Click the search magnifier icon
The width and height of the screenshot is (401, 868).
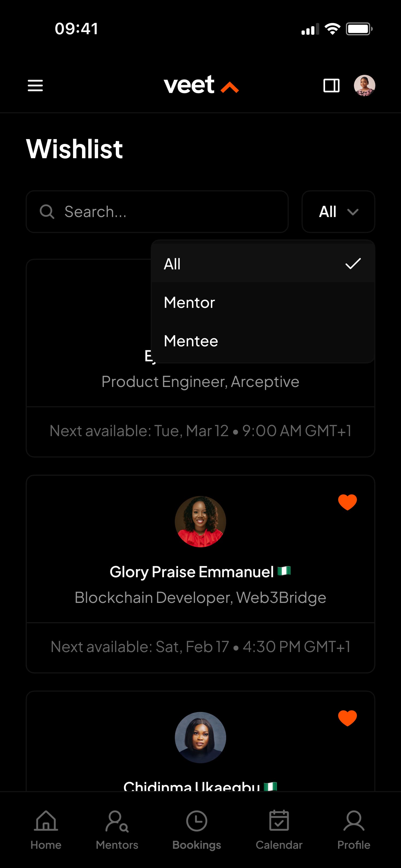47,212
